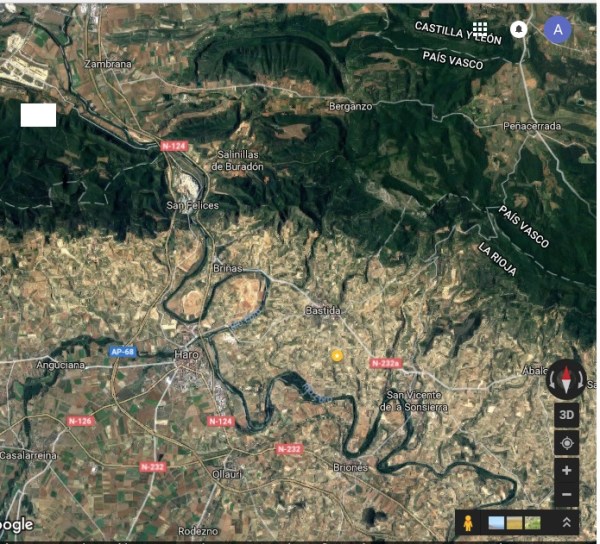Expand the imagery strip with double chevron

(x=566, y=522)
